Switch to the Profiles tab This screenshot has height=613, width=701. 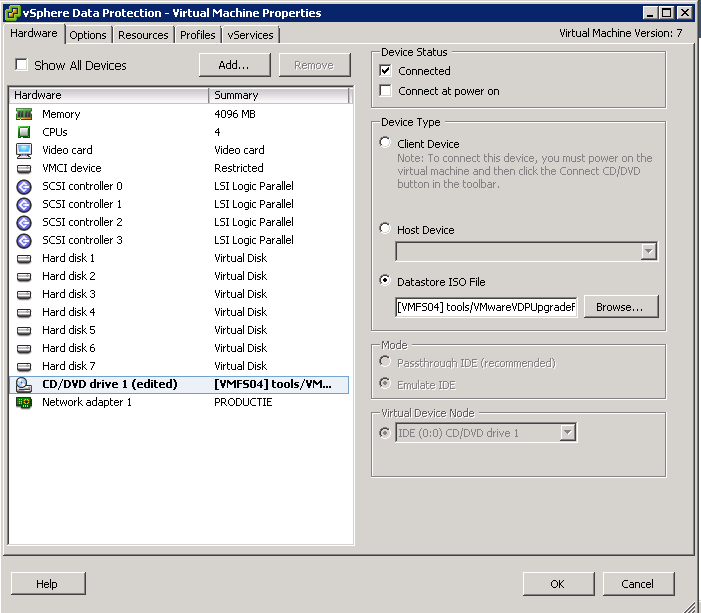pos(198,35)
